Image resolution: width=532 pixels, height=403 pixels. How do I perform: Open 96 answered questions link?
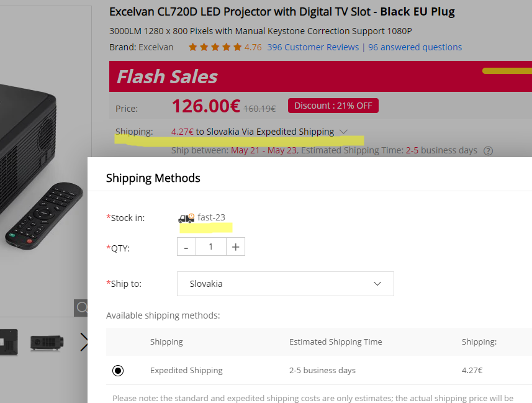(415, 47)
